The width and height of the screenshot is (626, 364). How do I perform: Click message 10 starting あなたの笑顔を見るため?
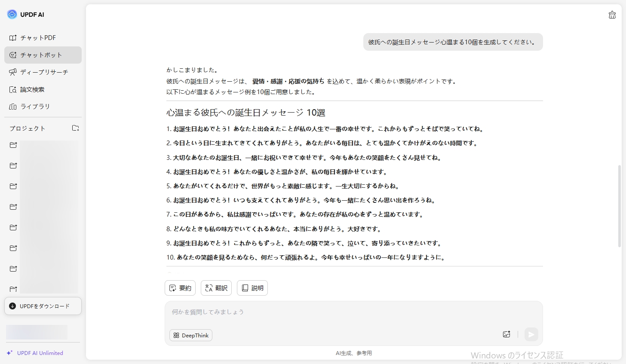click(306, 257)
